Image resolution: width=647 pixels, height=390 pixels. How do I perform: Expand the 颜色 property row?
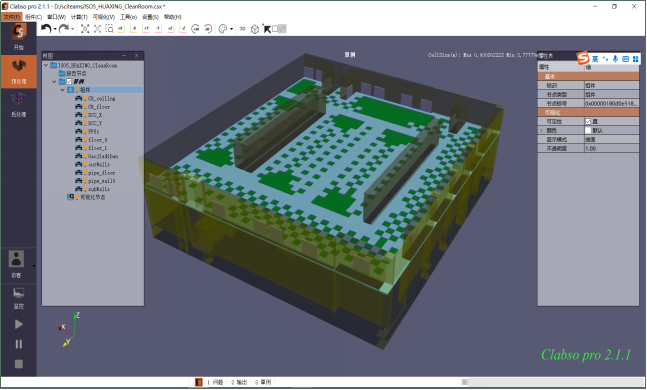(x=541, y=130)
